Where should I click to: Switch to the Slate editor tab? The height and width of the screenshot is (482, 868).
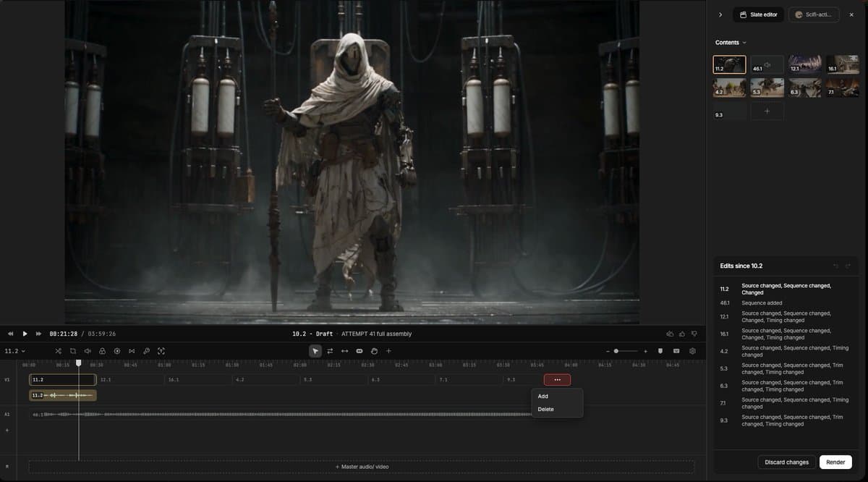[x=759, y=14]
